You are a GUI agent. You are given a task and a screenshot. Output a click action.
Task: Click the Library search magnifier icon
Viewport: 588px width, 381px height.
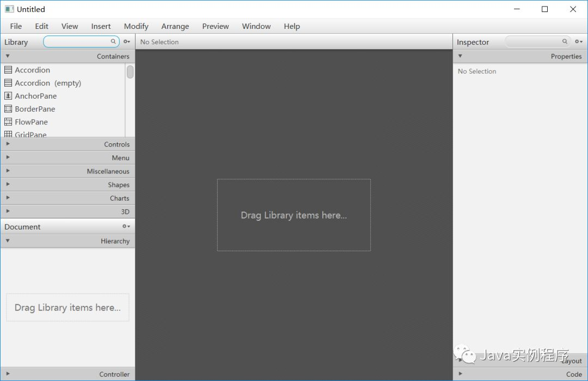(113, 41)
